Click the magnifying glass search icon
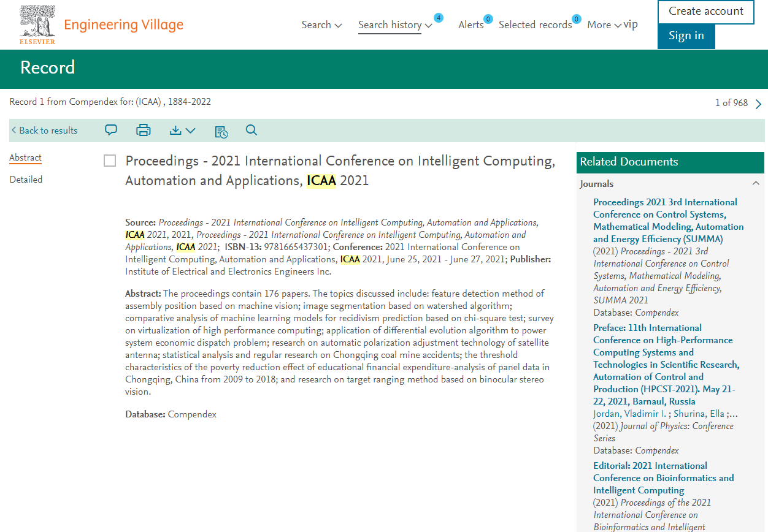The image size is (768, 532). (x=252, y=130)
